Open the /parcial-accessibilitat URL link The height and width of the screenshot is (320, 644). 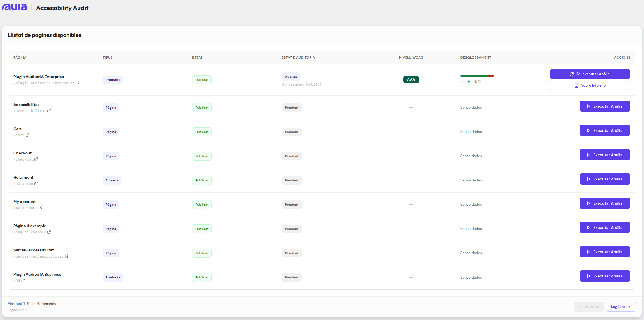38,256
